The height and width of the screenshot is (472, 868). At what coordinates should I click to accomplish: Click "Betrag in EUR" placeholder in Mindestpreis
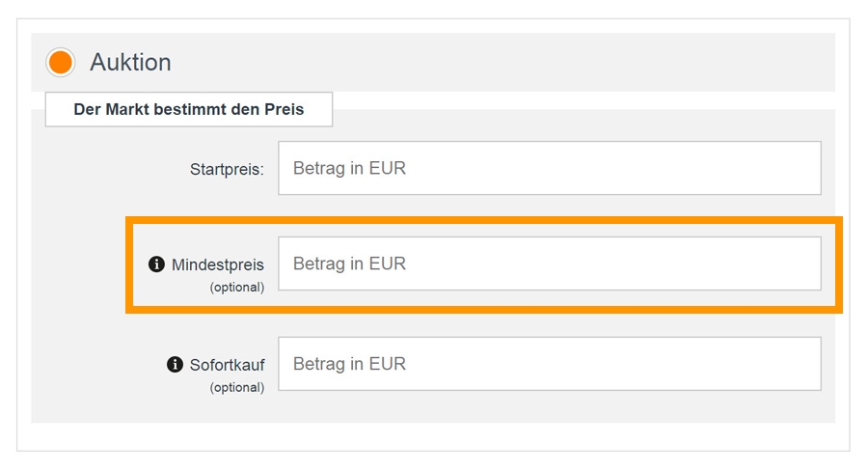click(349, 264)
